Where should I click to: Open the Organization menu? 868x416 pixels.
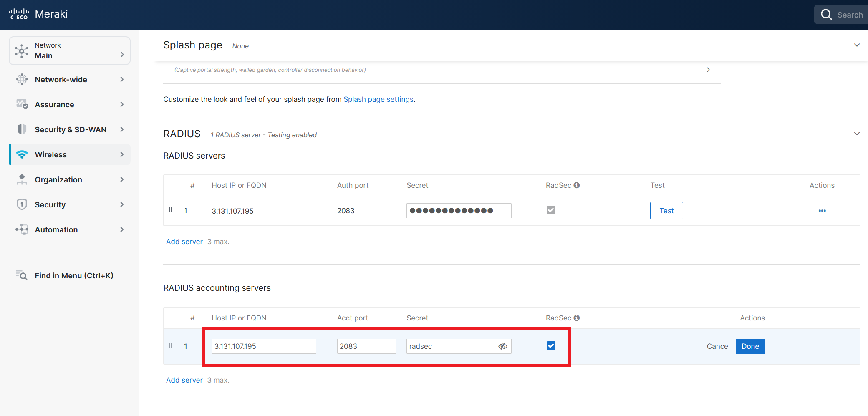[70, 179]
